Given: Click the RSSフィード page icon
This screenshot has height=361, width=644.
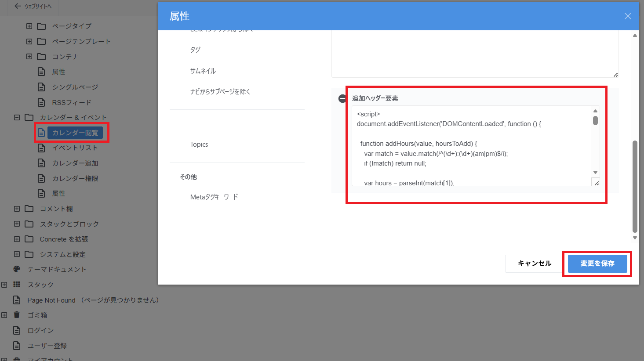Looking at the screenshot, I should 41,102.
